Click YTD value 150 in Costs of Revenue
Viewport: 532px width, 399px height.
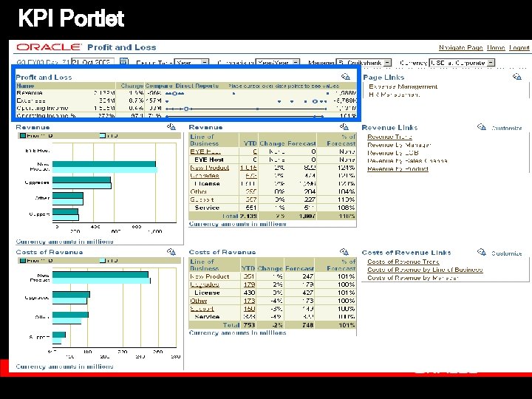[x=250, y=309]
